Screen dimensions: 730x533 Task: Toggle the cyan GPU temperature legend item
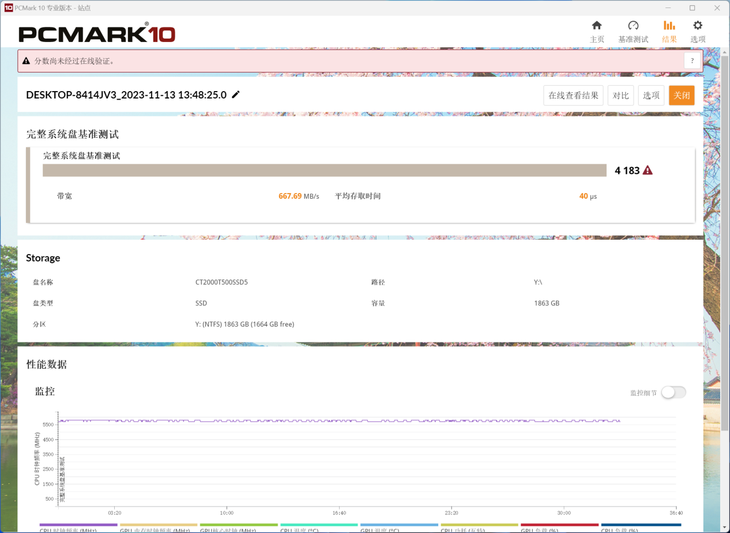(x=319, y=526)
